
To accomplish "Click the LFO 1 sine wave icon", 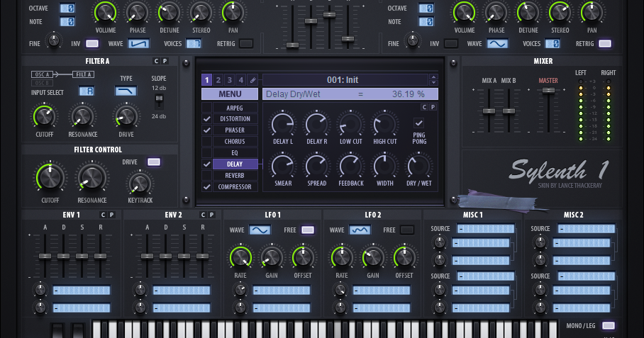I will click(260, 230).
